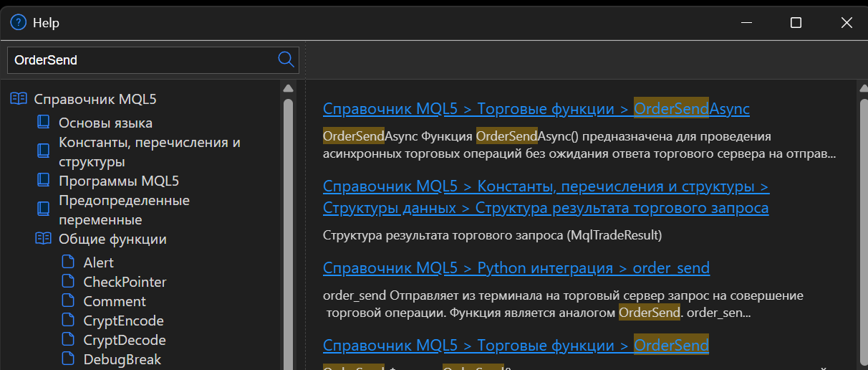Open the OrderSendAsync search result link
Image resolution: width=868 pixels, height=370 pixels.
pos(536,109)
